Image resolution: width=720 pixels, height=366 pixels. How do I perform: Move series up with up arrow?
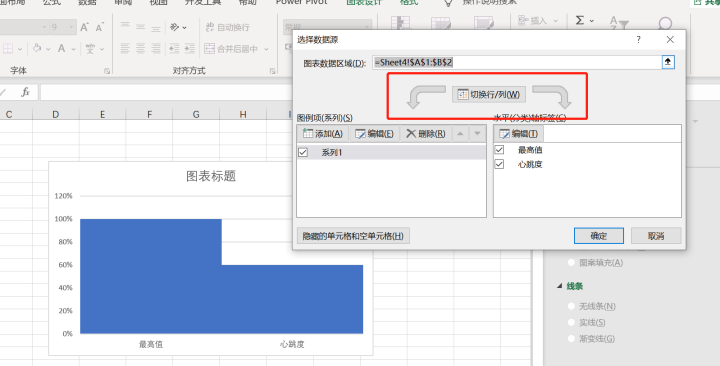click(x=460, y=134)
